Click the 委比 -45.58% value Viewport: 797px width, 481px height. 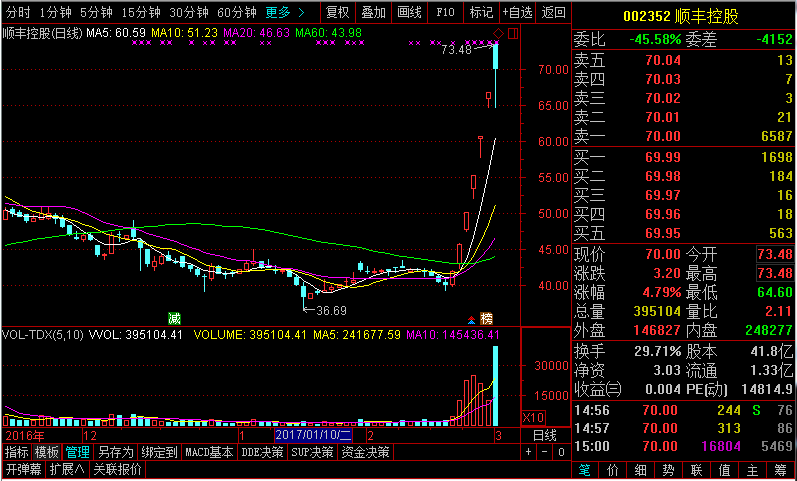point(655,39)
